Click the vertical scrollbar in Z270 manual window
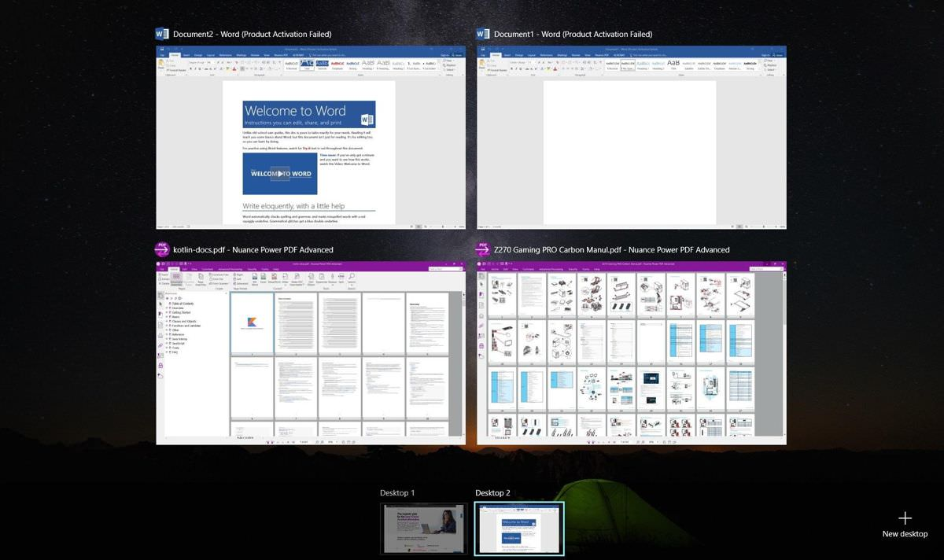 coord(783,353)
